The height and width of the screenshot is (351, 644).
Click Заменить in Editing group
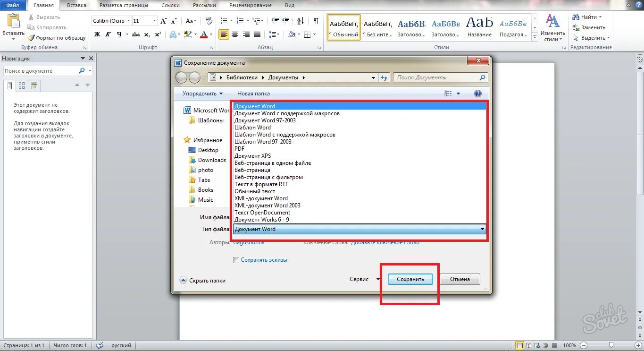(589, 27)
